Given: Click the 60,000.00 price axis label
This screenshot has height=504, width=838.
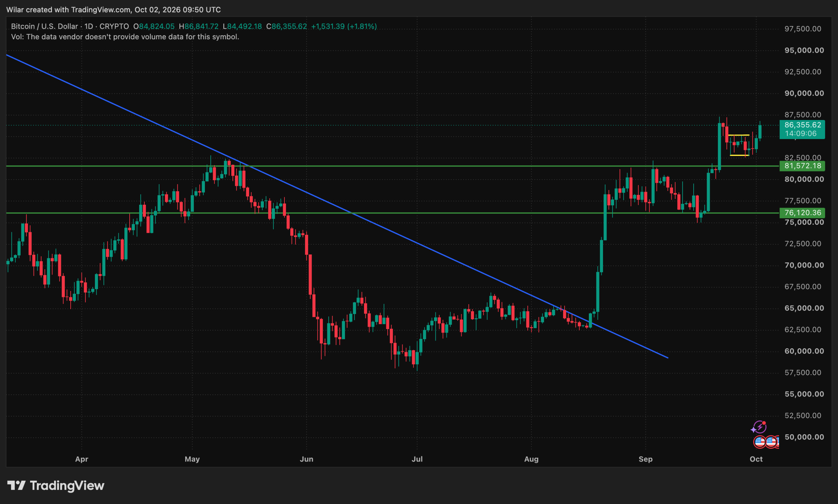Looking at the screenshot, I should [x=804, y=351].
